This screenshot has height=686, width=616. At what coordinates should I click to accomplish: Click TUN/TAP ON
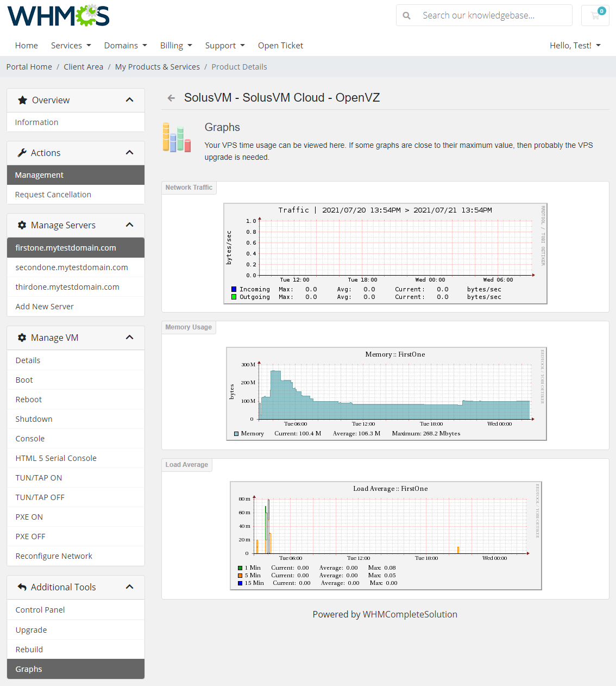(x=76, y=478)
